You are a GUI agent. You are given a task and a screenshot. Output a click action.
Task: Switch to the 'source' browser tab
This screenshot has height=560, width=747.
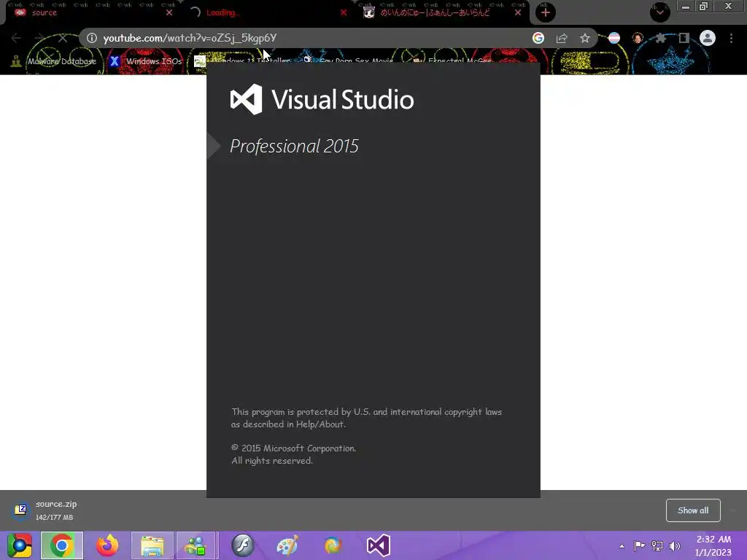(x=90, y=12)
